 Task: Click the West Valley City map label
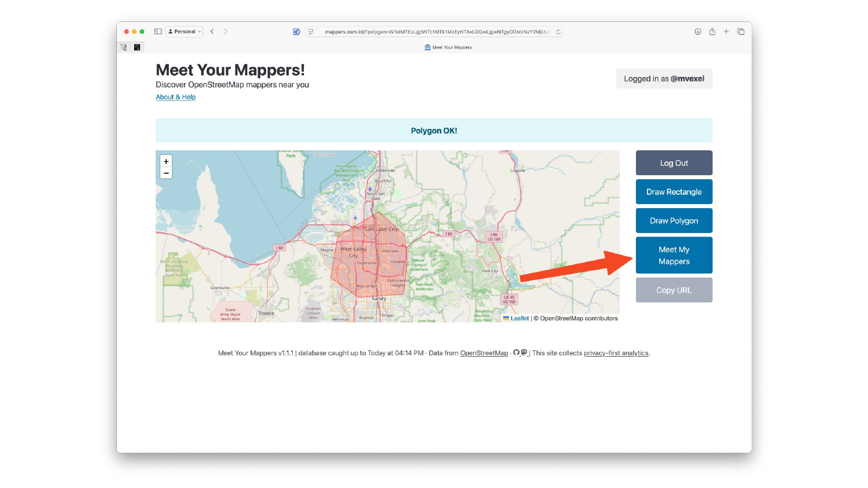click(353, 252)
